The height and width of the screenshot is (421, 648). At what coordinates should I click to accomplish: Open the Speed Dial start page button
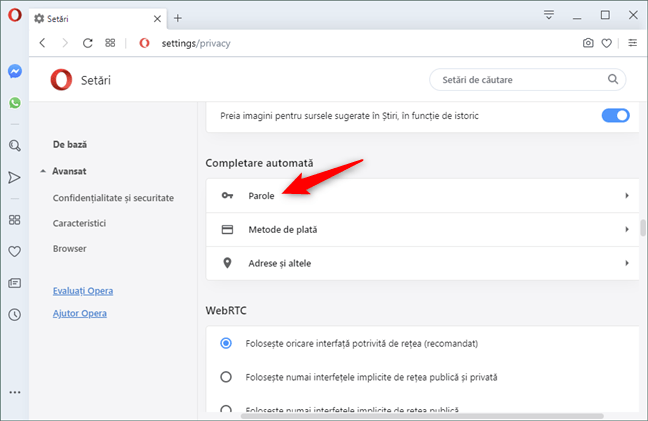(x=110, y=43)
